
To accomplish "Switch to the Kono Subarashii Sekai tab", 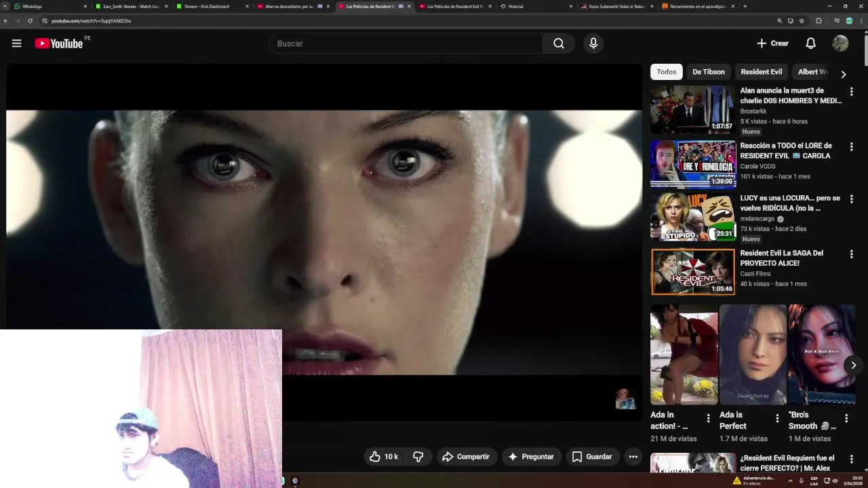I will coord(616,6).
